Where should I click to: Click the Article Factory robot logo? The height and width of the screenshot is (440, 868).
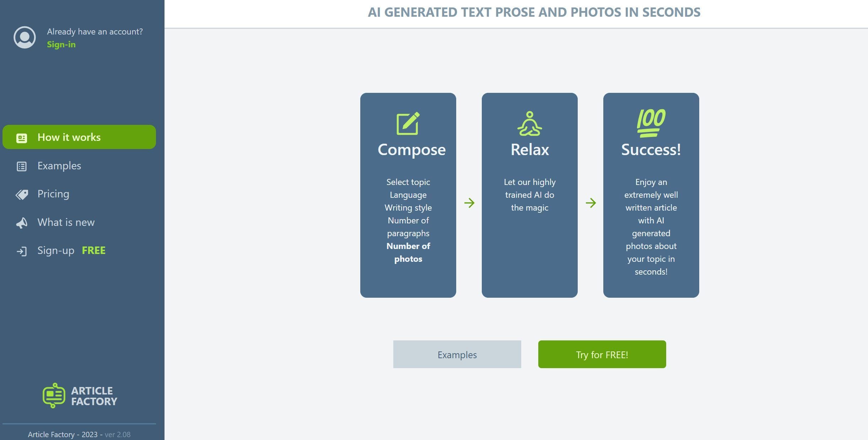pos(54,395)
